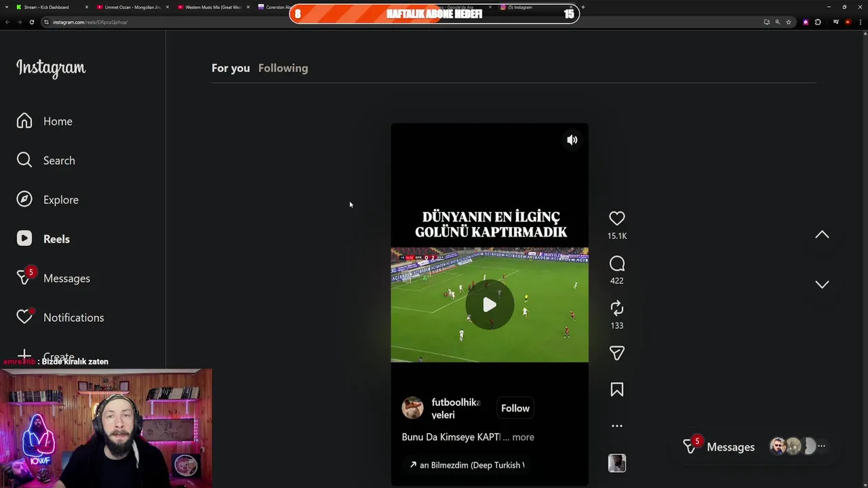Open futboolhikayeleri profile from username
Image resolution: width=868 pixels, height=488 pixels.
pyautogui.click(x=456, y=409)
